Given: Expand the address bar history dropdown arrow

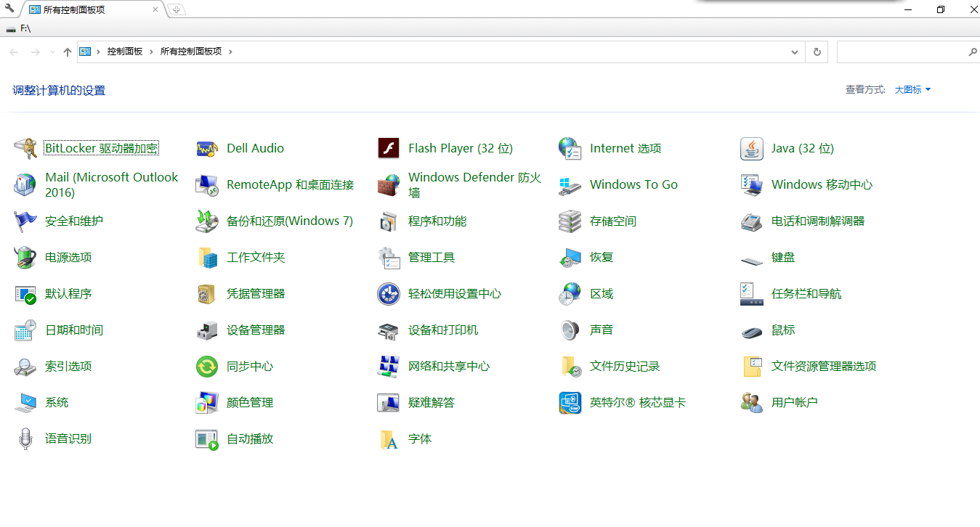Looking at the screenshot, I should tap(795, 52).
